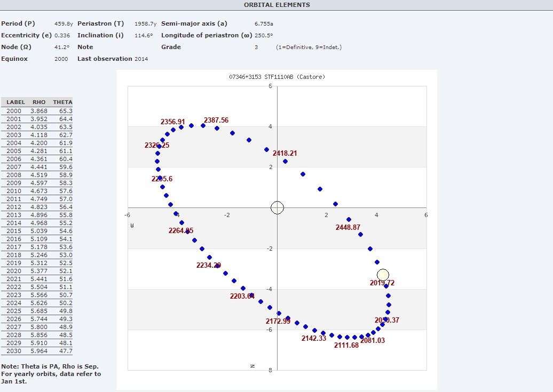Click the 2448.87 epoch label
553x392 pixels.
click(347, 227)
